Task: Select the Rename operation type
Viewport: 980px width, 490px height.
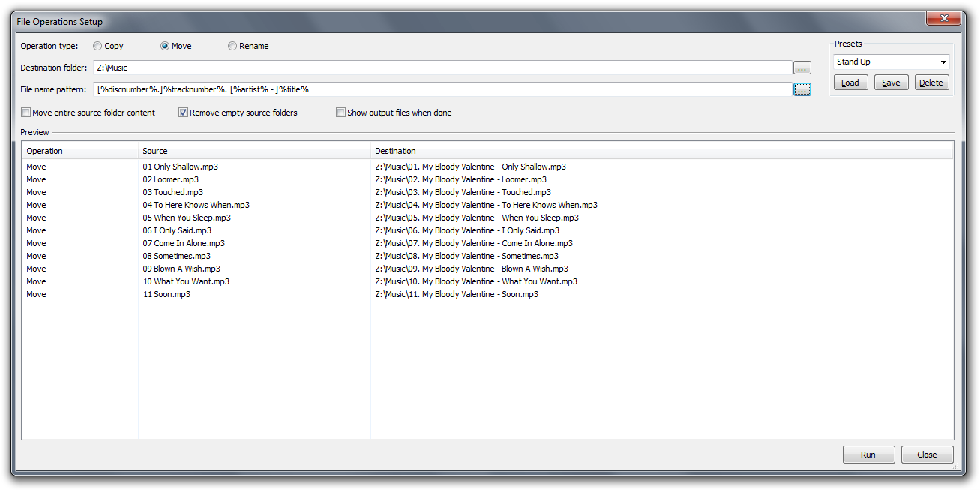Action: [232, 46]
